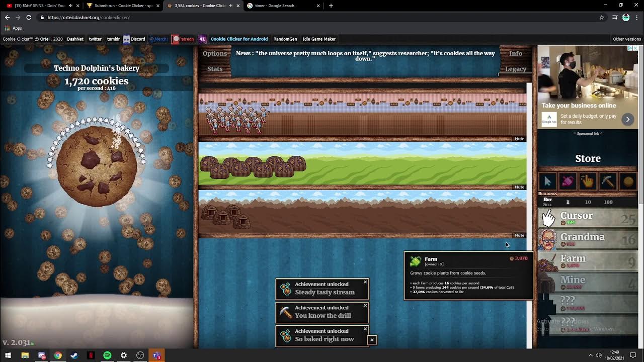Open File Explorer from taskbar

point(25,355)
